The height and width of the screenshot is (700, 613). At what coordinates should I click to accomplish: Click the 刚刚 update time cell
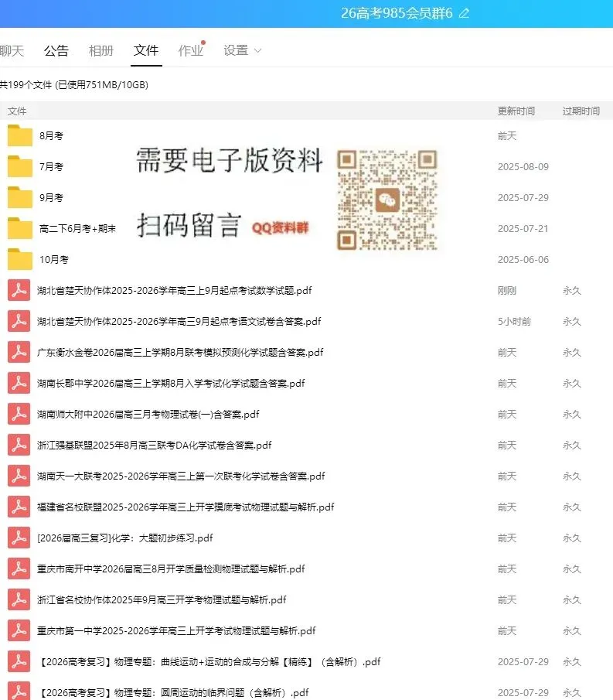pos(507,291)
